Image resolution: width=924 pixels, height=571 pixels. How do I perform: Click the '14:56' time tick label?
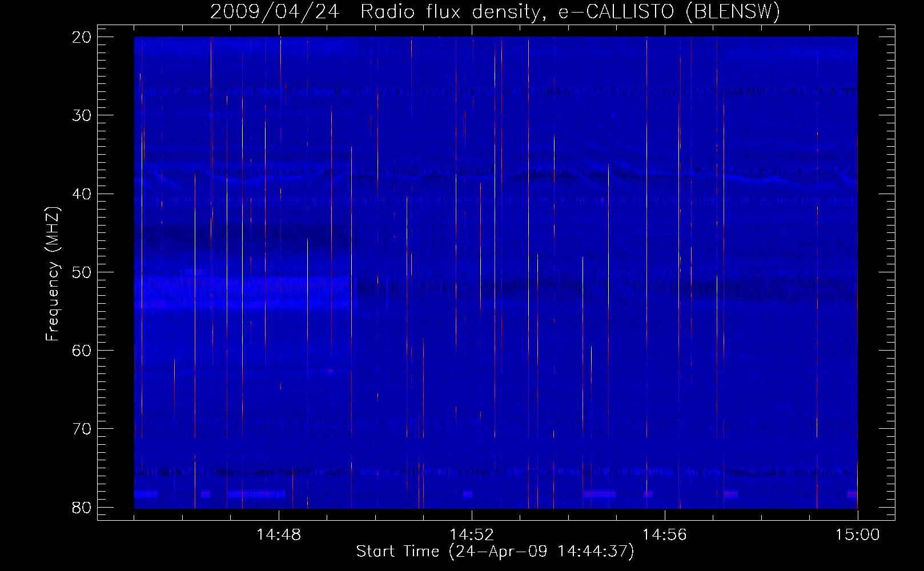point(665,535)
